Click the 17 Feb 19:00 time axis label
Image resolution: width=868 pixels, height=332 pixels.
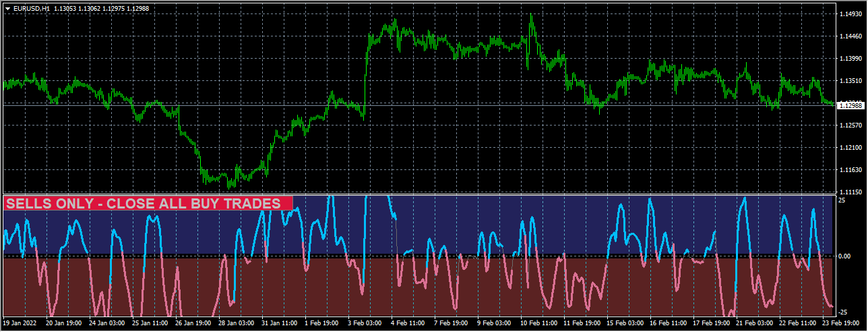[x=710, y=323]
